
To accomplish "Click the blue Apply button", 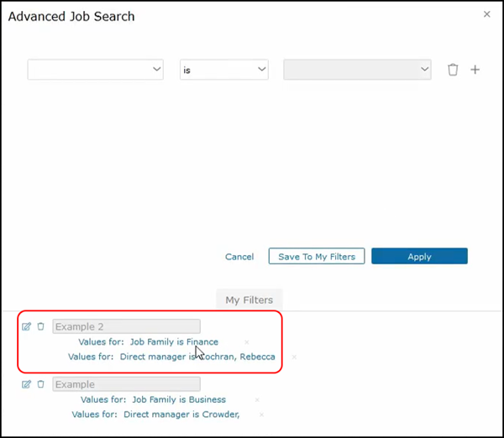I will [419, 257].
